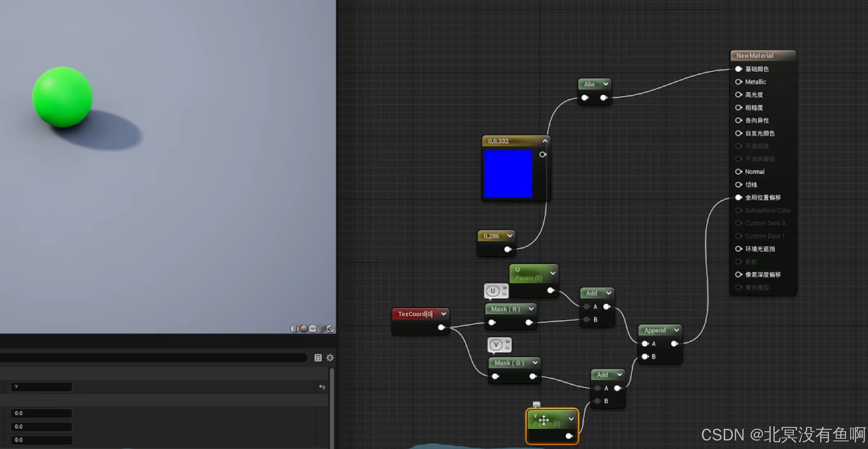Toggle details property matrix grid view
The image size is (868, 449).
tap(318, 358)
